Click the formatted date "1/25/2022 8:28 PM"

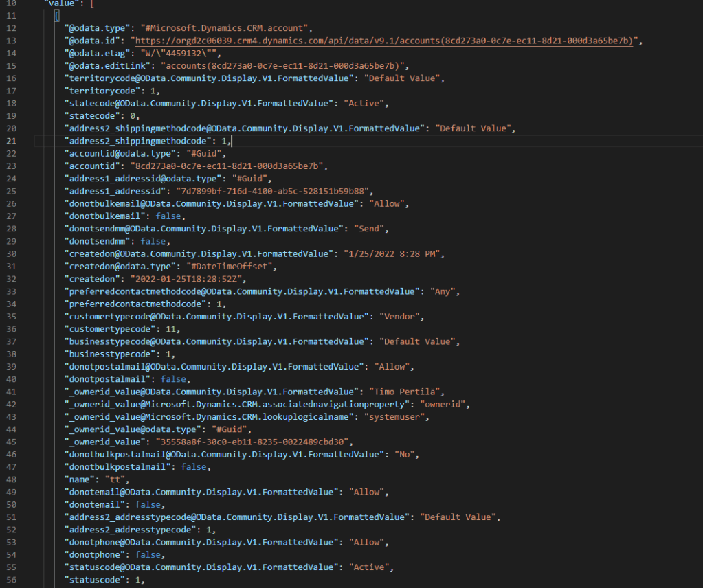point(395,253)
